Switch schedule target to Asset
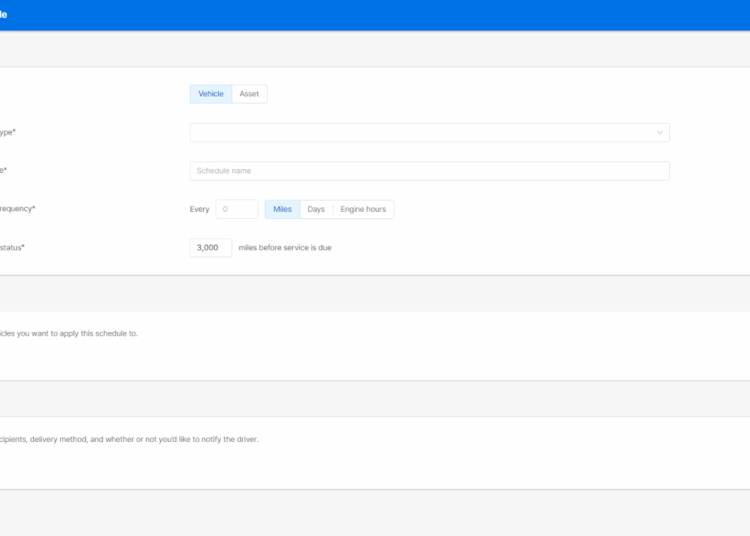 [x=249, y=94]
